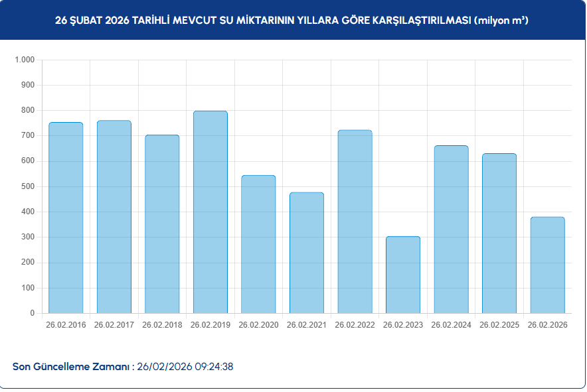Click the Son Güncelleme Zamanı label

[x=73, y=367]
